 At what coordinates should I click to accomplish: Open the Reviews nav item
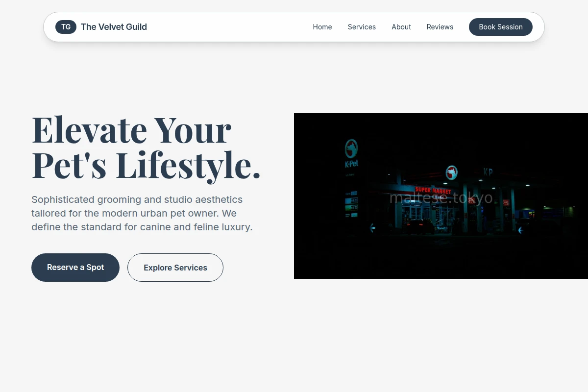(x=440, y=27)
